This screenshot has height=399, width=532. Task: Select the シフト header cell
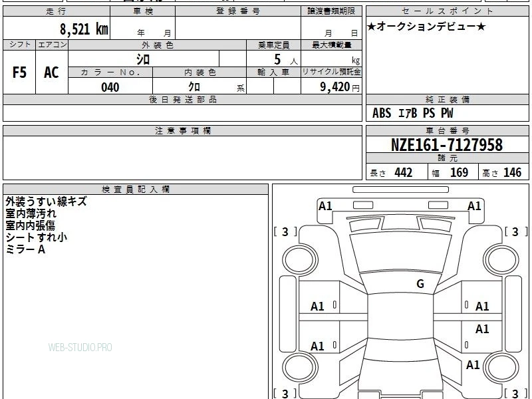click(19, 45)
